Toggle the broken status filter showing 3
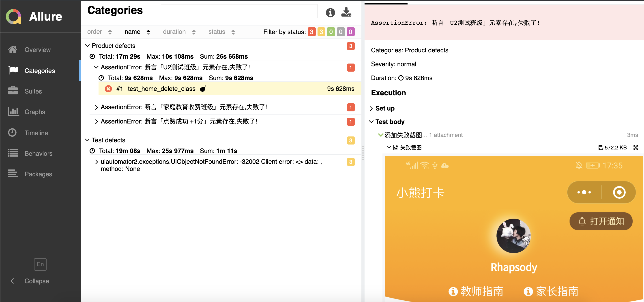The height and width of the screenshot is (302, 644). 321,32
